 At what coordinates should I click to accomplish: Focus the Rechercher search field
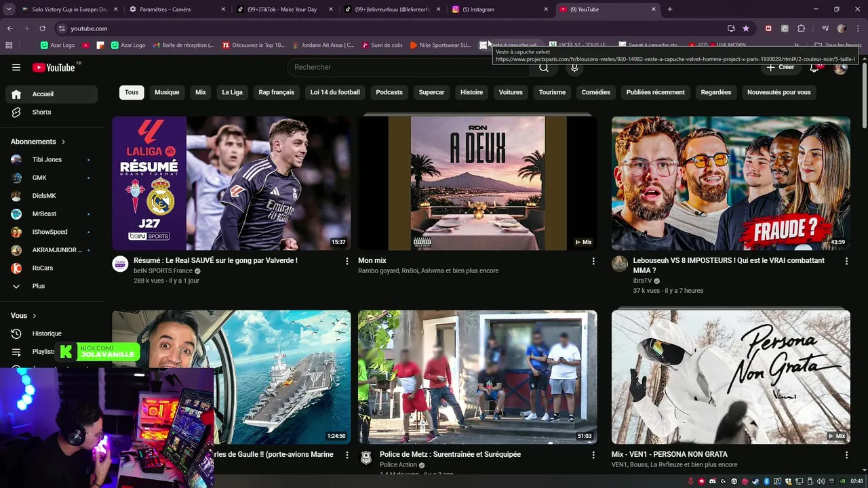tap(409, 67)
